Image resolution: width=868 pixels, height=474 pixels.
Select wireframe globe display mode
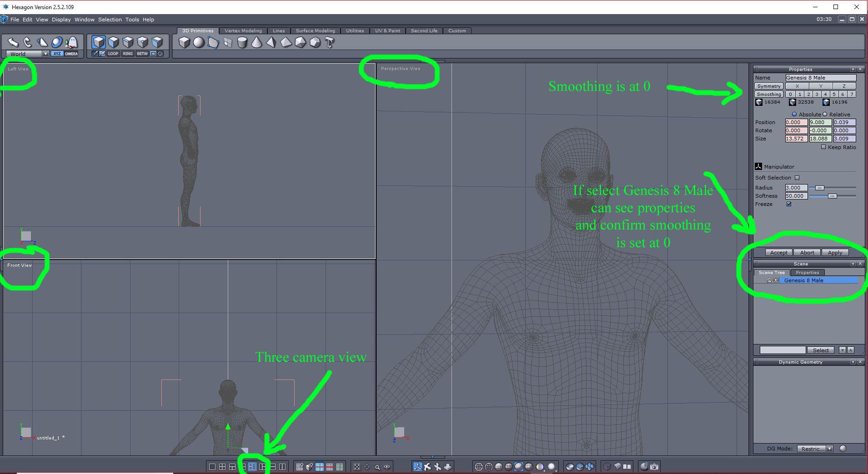pos(479,467)
